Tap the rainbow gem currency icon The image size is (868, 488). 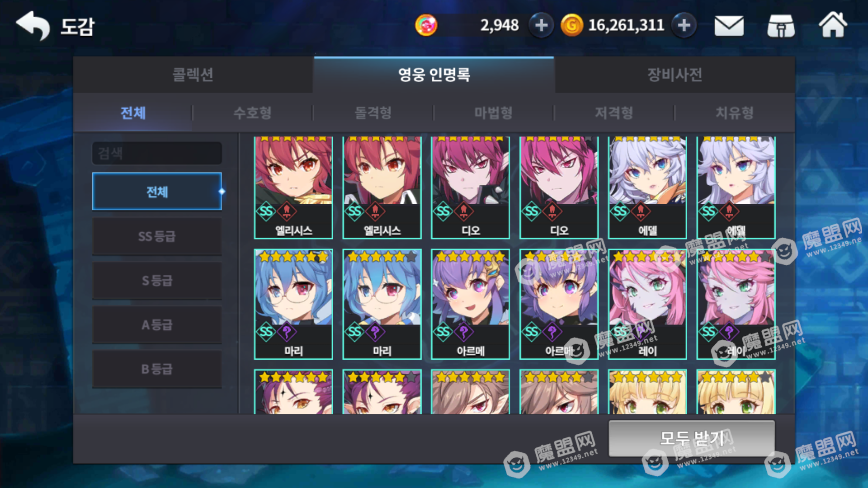426,25
